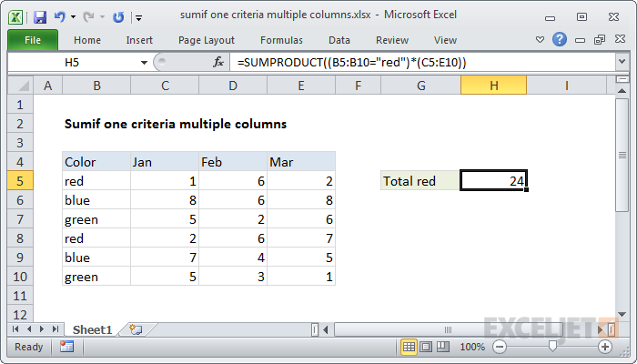The height and width of the screenshot is (364, 637).
Task: Click the blue repeat/refresh icon in Quick Access
Action: (x=118, y=17)
